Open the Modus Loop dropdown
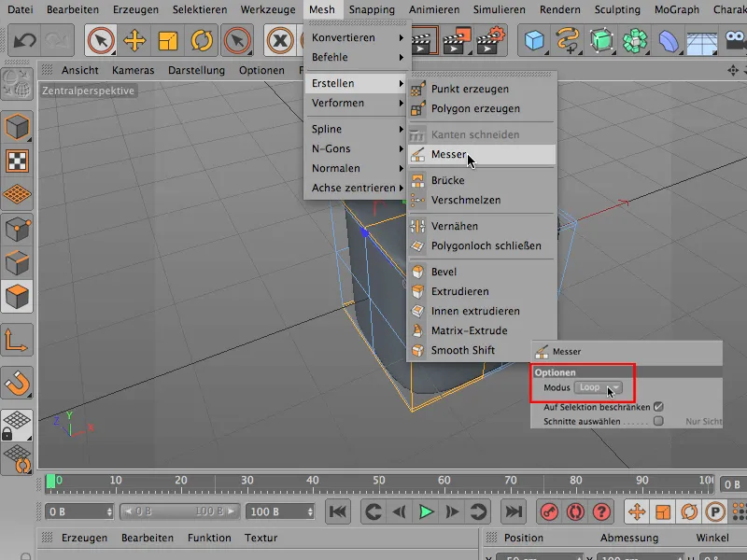Viewport: 747px width, 560px height. click(599, 387)
